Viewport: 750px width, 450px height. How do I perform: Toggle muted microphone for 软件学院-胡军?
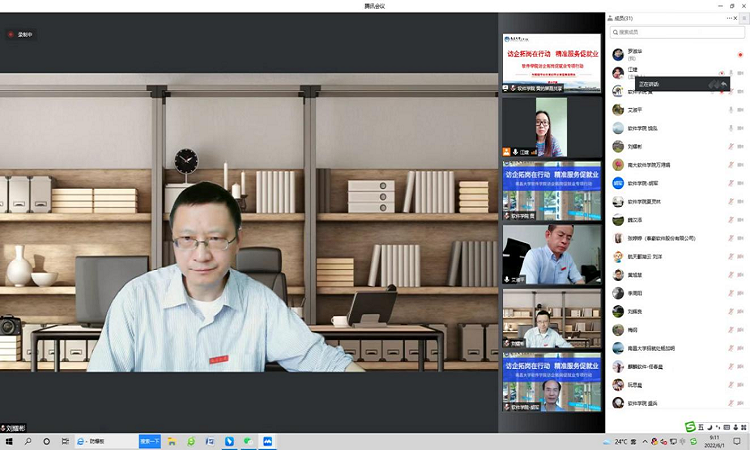(x=731, y=183)
